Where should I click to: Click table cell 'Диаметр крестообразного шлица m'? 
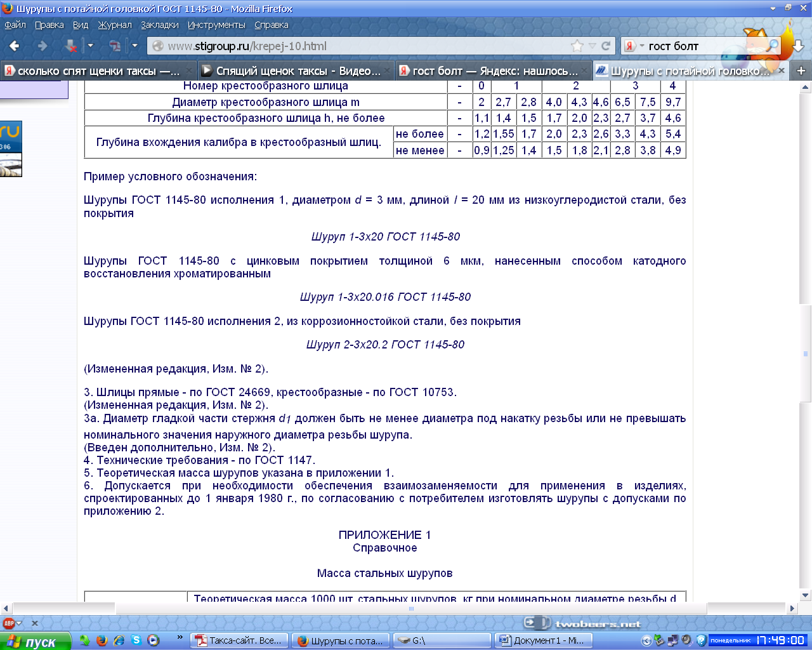point(266,102)
